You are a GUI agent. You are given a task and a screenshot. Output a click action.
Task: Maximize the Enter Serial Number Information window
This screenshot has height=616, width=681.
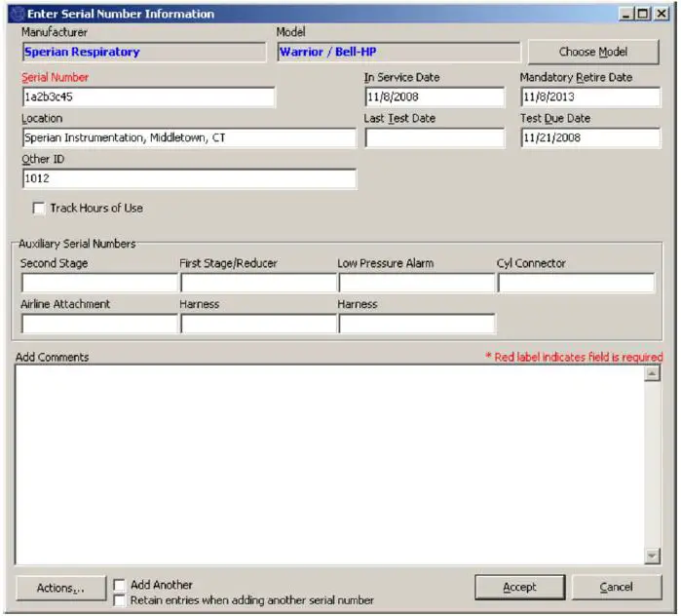tap(643, 14)
